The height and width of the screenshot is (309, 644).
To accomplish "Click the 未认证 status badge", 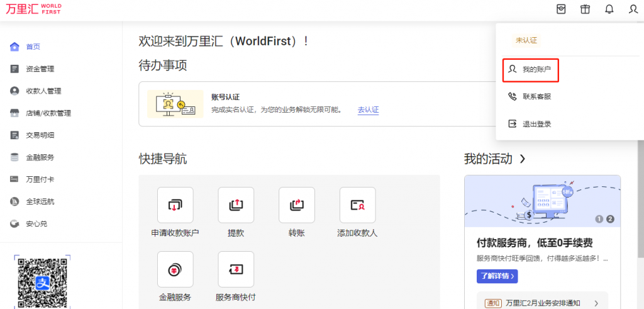I will tap(526, 40).
